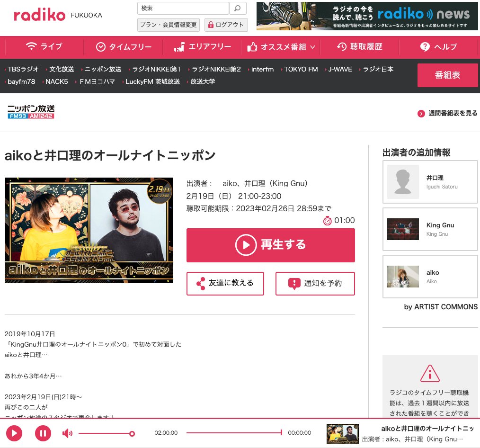This screenshot has width=480, height=448.
Task: Click the search magnifier icon
Action: point(238,8)
